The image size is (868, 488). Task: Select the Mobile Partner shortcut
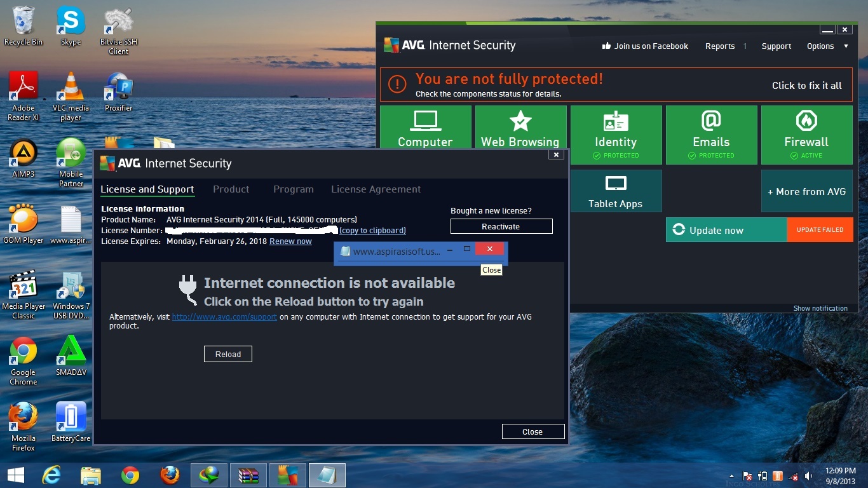(71, 163)
